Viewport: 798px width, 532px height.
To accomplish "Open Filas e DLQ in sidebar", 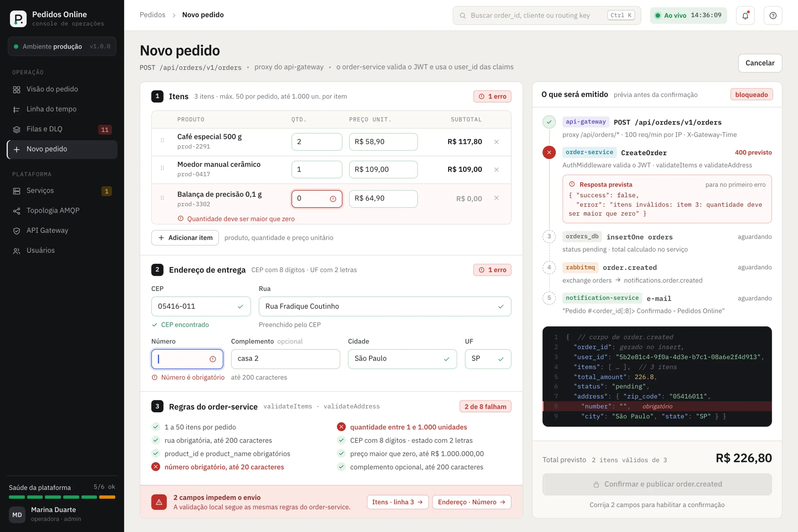I will pyautogui.click(x=62, y=129).
